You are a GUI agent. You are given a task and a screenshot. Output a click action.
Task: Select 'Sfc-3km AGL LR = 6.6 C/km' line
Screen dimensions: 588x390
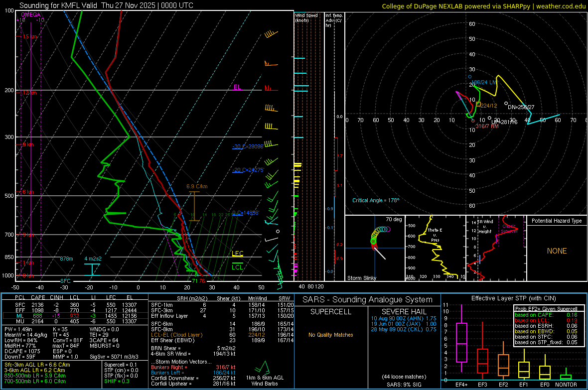pyautogui.click(x=37, y=365)
